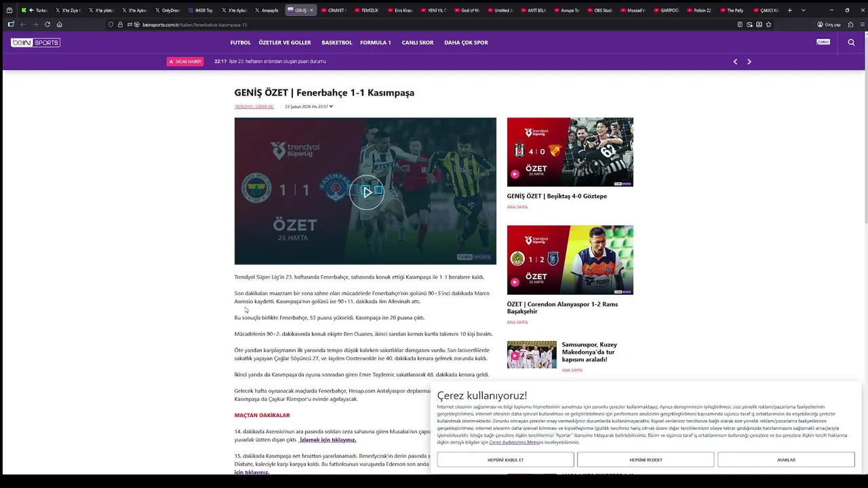Click the site security padlock icon
Viewport: 868px width, 488px height.
tap(120, 24)
